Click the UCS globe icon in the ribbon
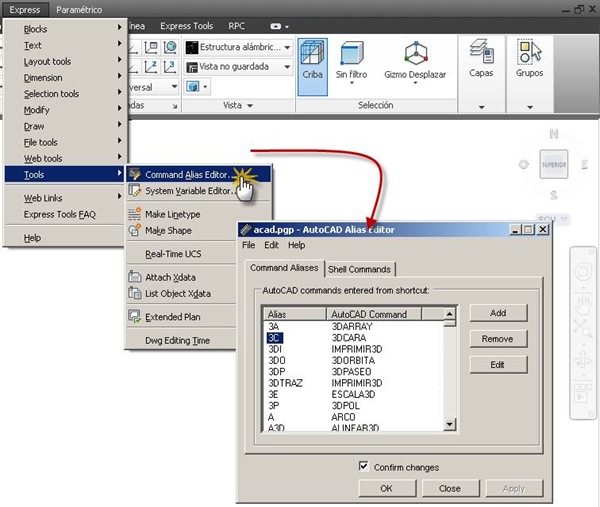 click(x=170, y=47)
